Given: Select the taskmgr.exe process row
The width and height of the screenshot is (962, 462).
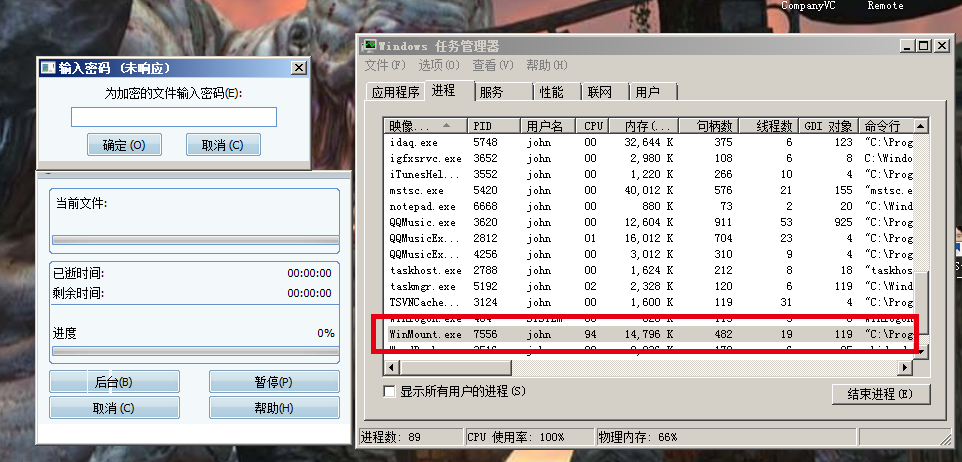Looking at the screenshot, I should (649, 286).
